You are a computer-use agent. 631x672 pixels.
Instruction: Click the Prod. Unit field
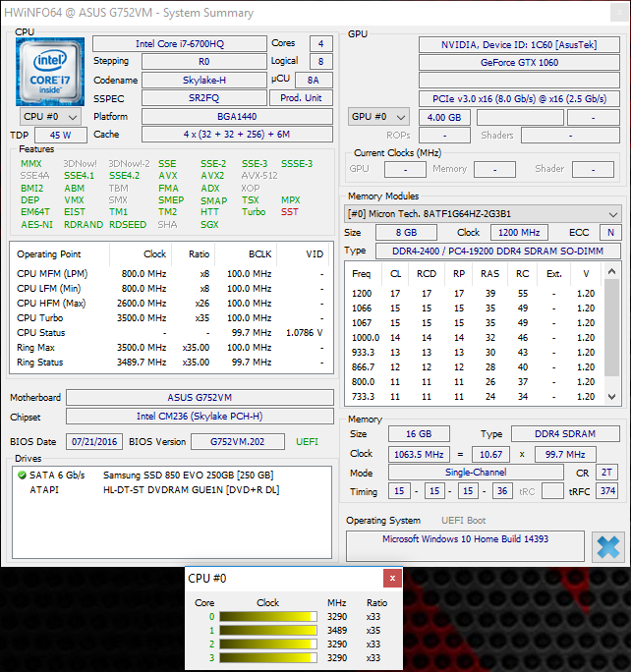point(301,98)
